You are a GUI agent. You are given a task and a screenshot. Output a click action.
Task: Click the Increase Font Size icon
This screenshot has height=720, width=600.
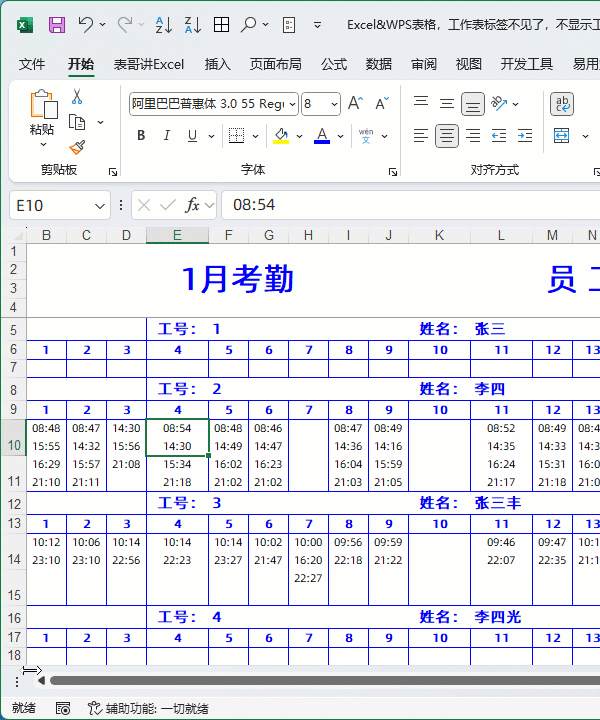(x=355, y=104)
